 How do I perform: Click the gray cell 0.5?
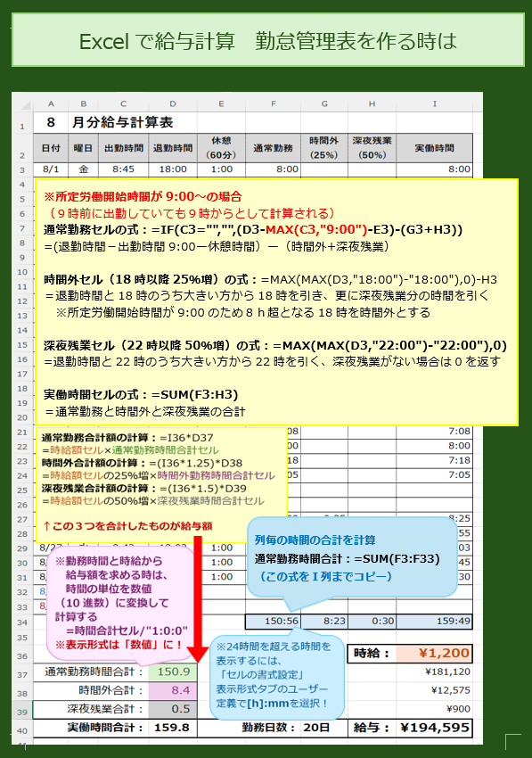(x=173, y=709)
